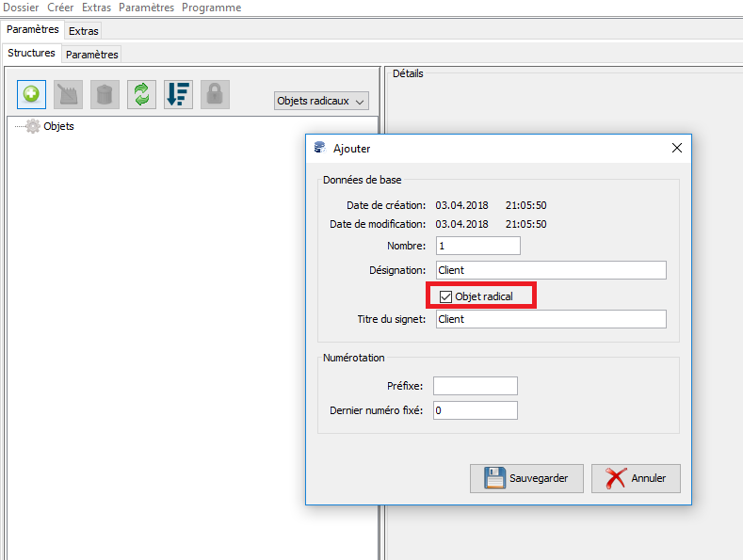The height and width of the screenshot is (560, 743).
Task: Click the green plus add icon
Action: coord(31,94)
